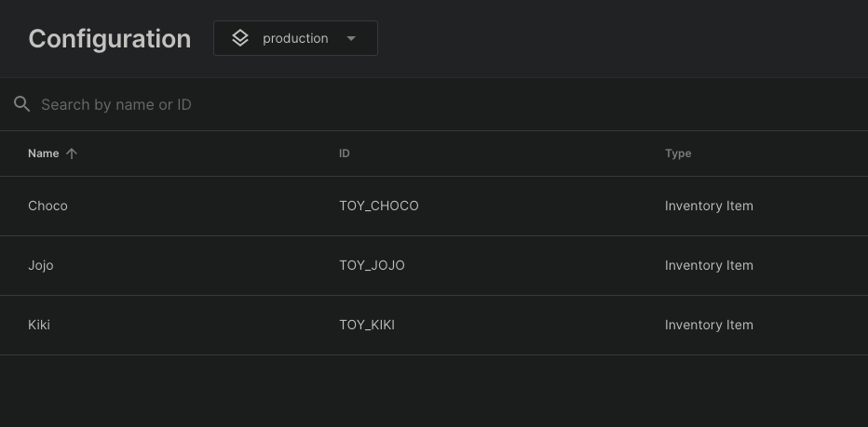The image size is (868, 427).
Task: Open the production environment selector label
Action: coord(295,38)
